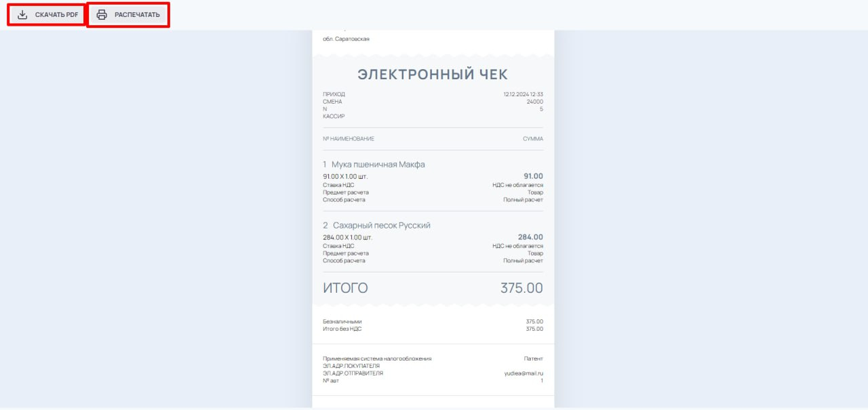Select the Сахарный песок Русский item name

[x=381, y=226]
